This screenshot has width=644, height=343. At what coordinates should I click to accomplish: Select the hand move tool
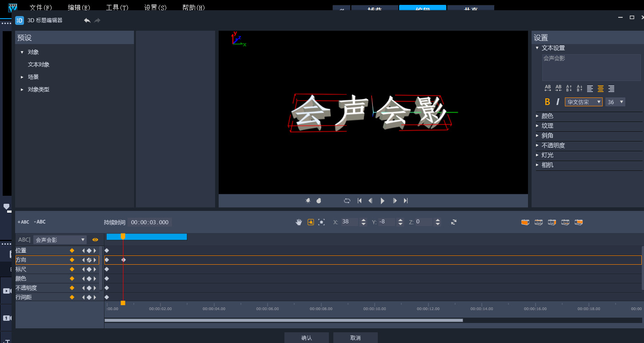point(299,222)
